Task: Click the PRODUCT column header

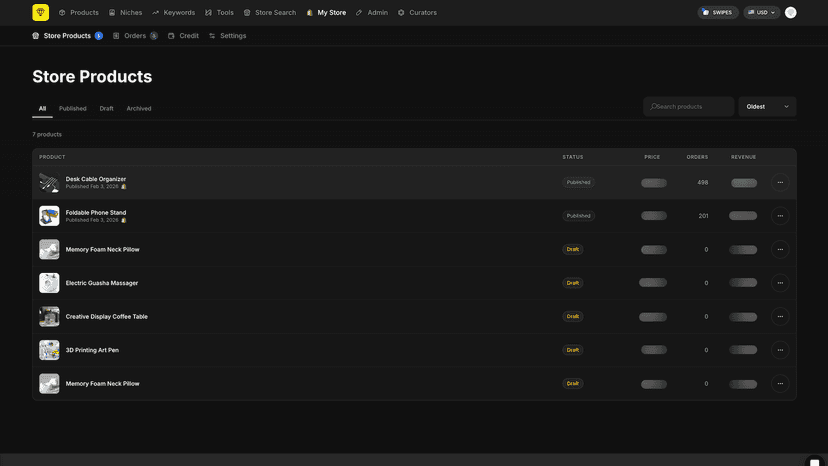Action: point(52,157)
